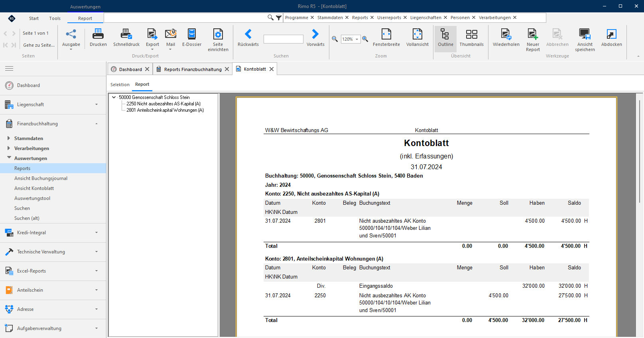Screen dimensions: 644x338
Task: Click Ansicht speichern icon
Action: (x=585, y=34)
